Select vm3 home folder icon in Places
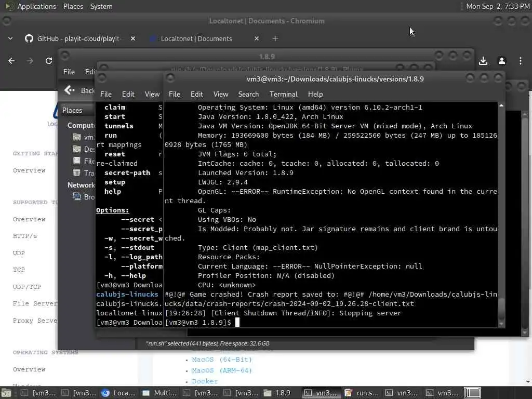The image size is (532, 399). pos(77,137)
